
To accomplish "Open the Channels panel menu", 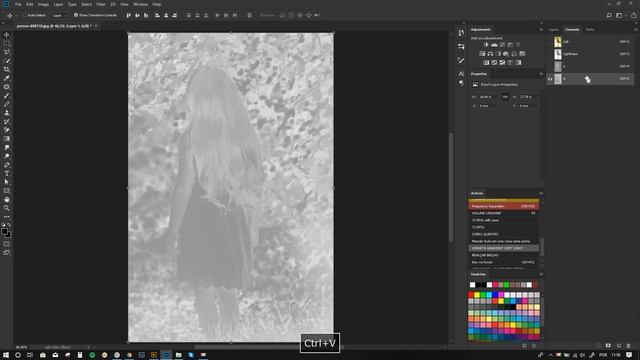I will 636,29.
